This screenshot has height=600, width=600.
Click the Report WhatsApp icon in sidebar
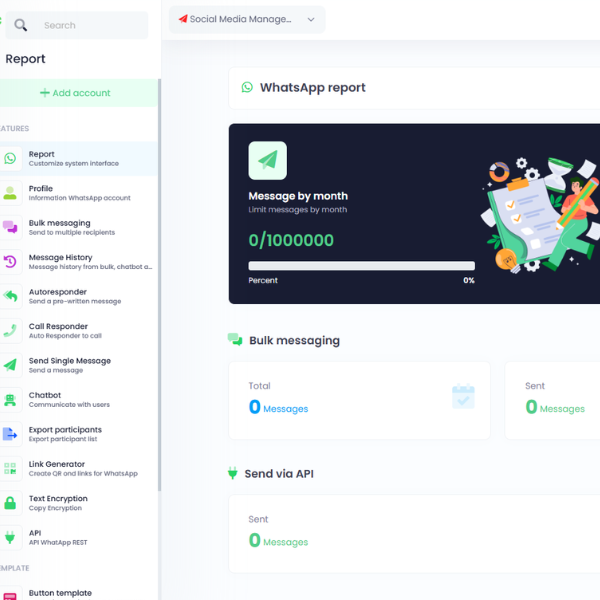10,159
